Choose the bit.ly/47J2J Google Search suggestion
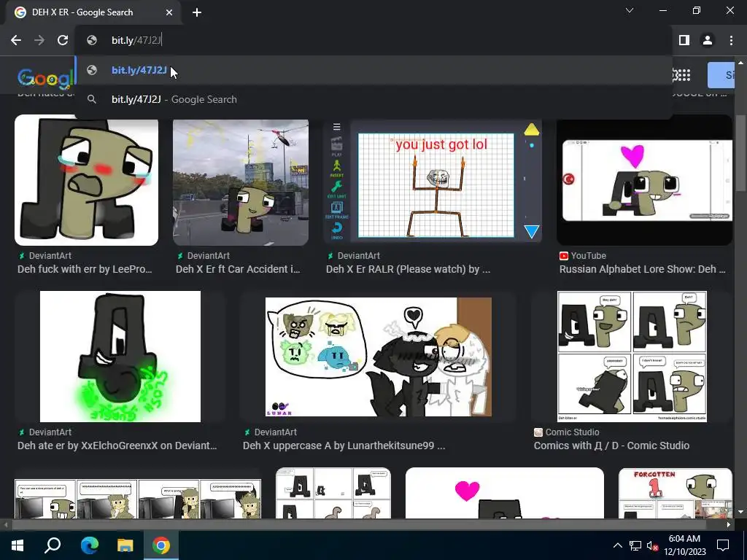Screen dimensions: 747x560 [x=373, y=99]
